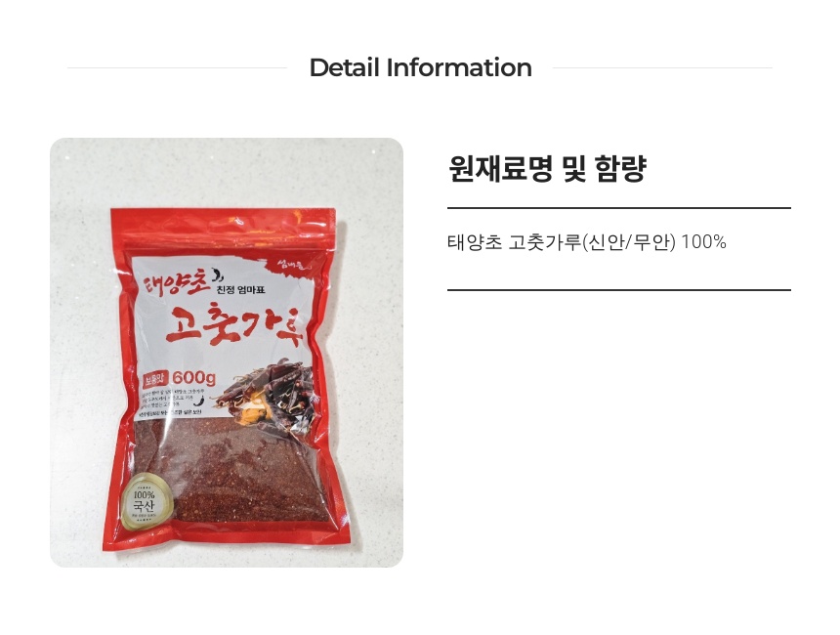Image resolution: width=840 pixels, height=635 pixels.
Task: Select the "600g" weight label on package
Action: tap(193, 379)
